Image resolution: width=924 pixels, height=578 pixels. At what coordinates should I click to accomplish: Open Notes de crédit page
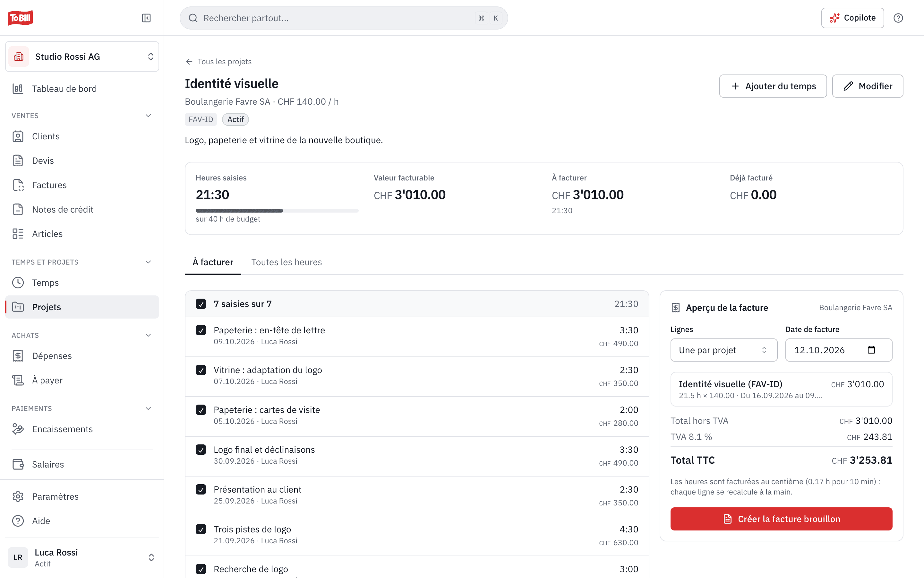point(82,209)
